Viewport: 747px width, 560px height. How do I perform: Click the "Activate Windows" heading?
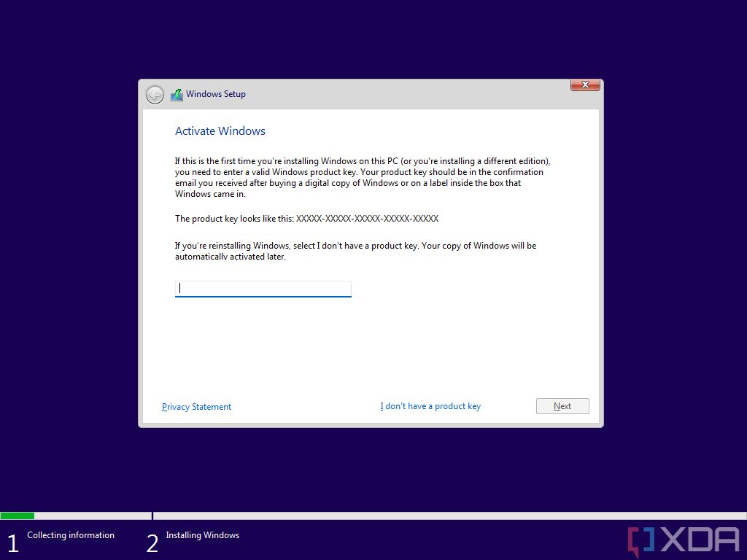[220, 131]
